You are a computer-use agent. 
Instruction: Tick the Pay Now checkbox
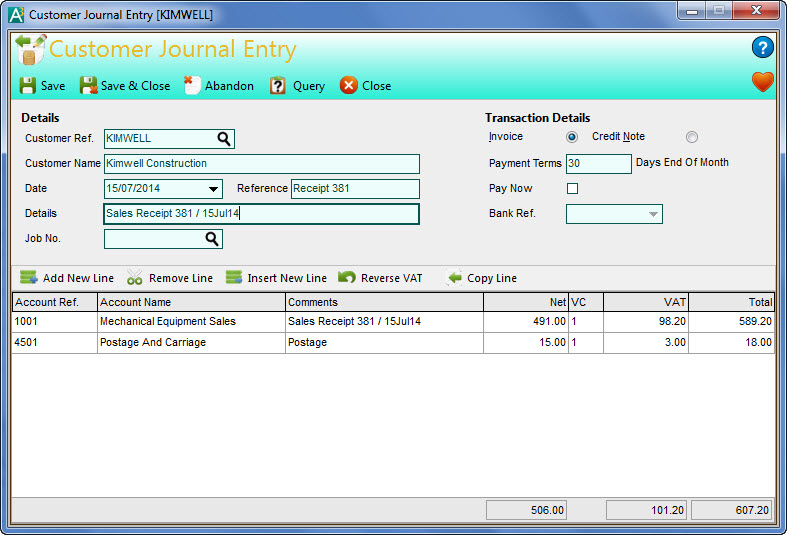coord(573,189)
